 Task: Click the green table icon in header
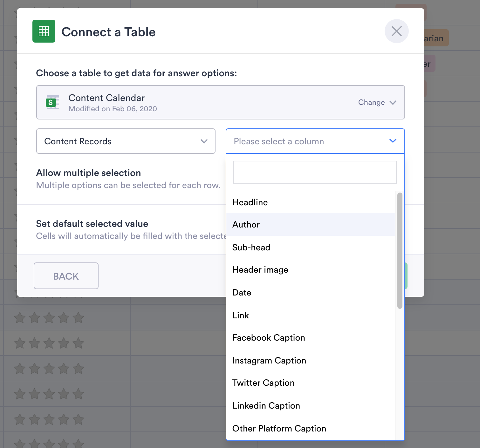(44, 31)
